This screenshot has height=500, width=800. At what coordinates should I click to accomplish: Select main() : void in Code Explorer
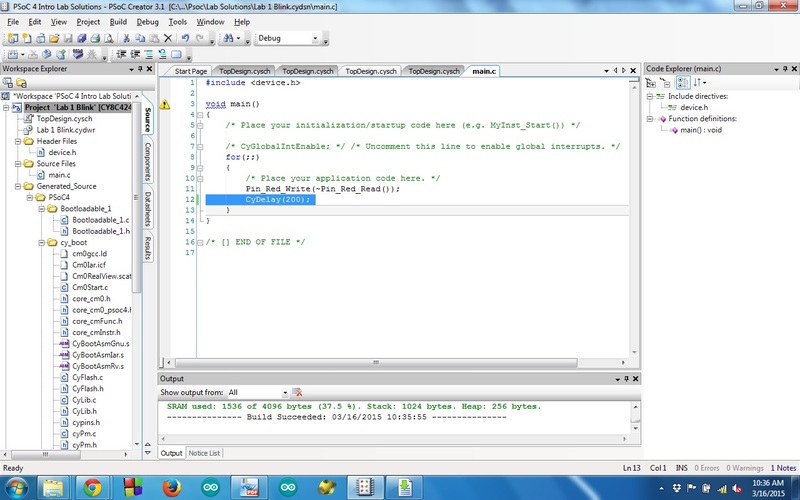point(701,130)
